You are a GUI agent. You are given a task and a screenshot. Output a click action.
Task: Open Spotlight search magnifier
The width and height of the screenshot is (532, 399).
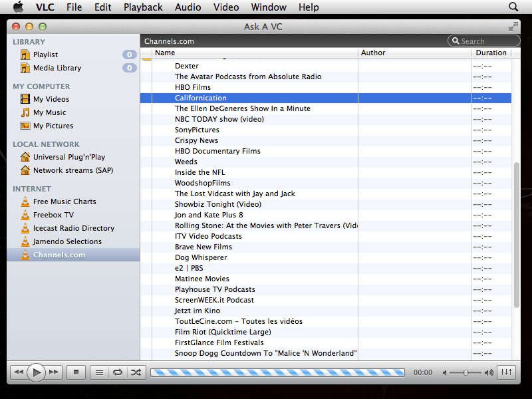pos(513,7)
